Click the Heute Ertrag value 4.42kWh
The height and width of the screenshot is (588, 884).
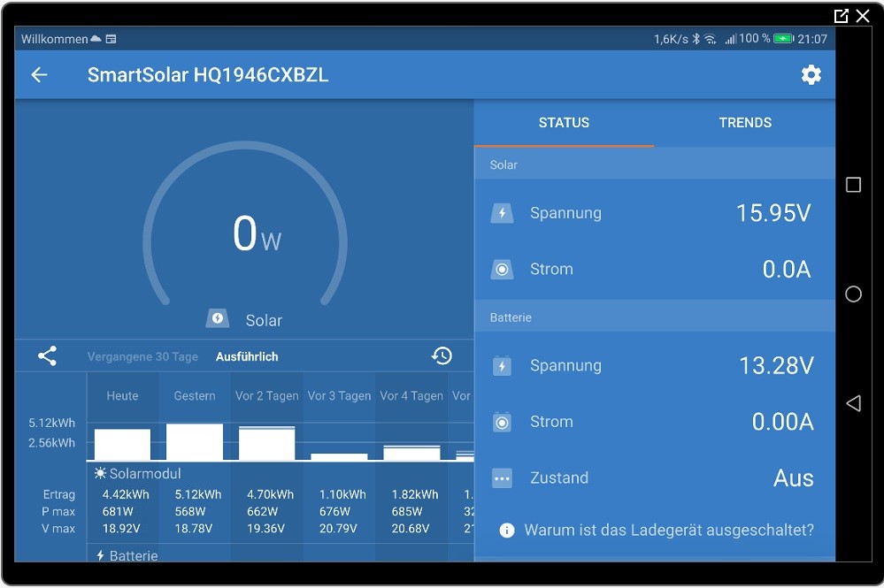click(126, 494)
